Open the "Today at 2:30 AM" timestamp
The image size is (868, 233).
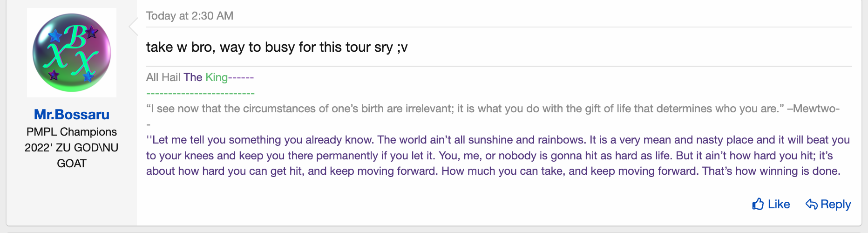[x=190, y=16]
